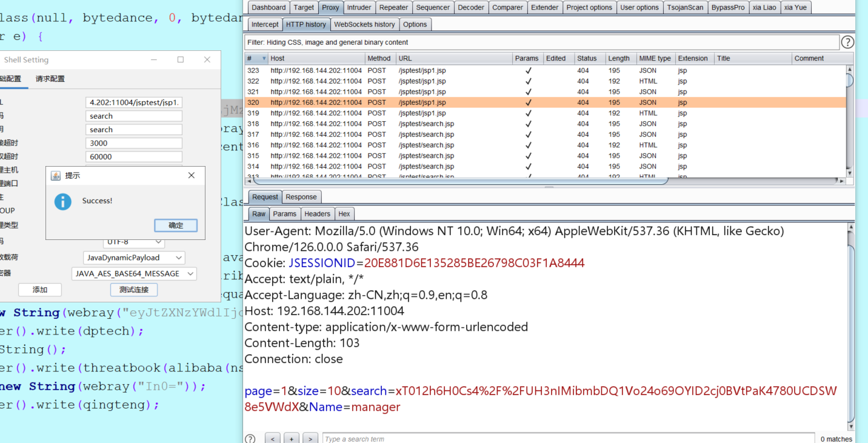Open the User options tab
Viewport: 868px width, 443px height.
click(639, 7)
